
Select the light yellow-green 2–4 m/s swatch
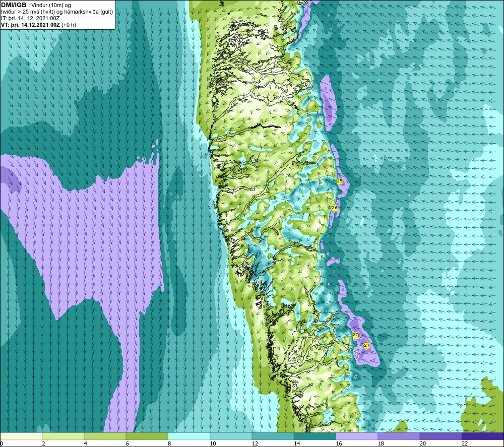pos(63,436)
